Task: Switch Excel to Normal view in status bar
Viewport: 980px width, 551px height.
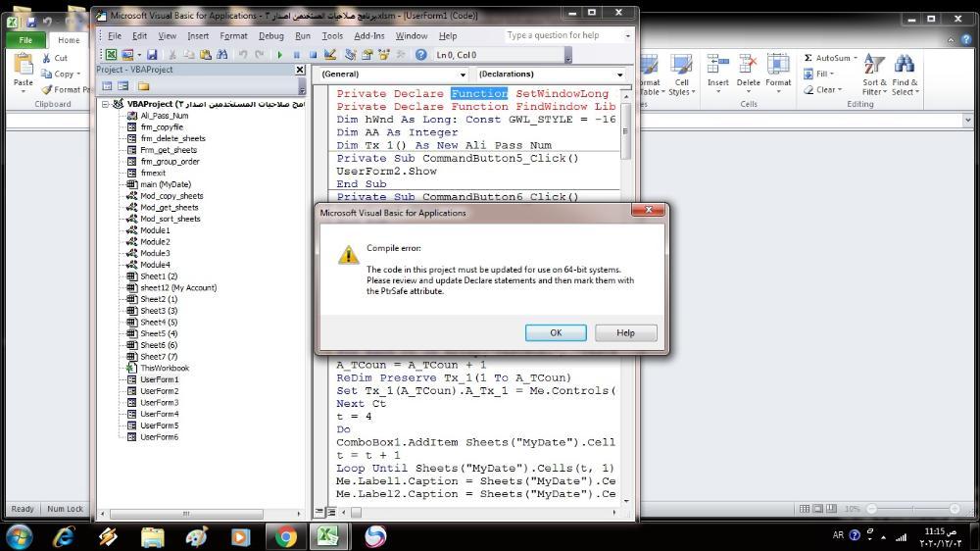Action: tap(805, 509)
